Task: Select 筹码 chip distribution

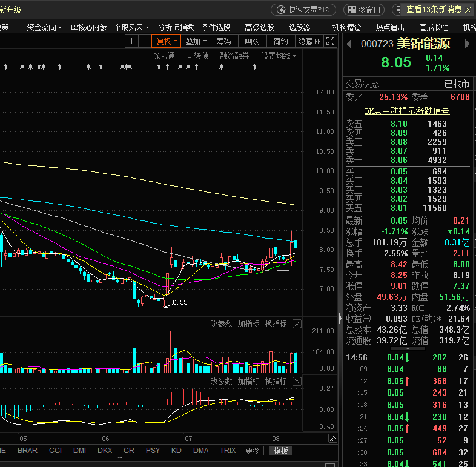Action: 223,41
